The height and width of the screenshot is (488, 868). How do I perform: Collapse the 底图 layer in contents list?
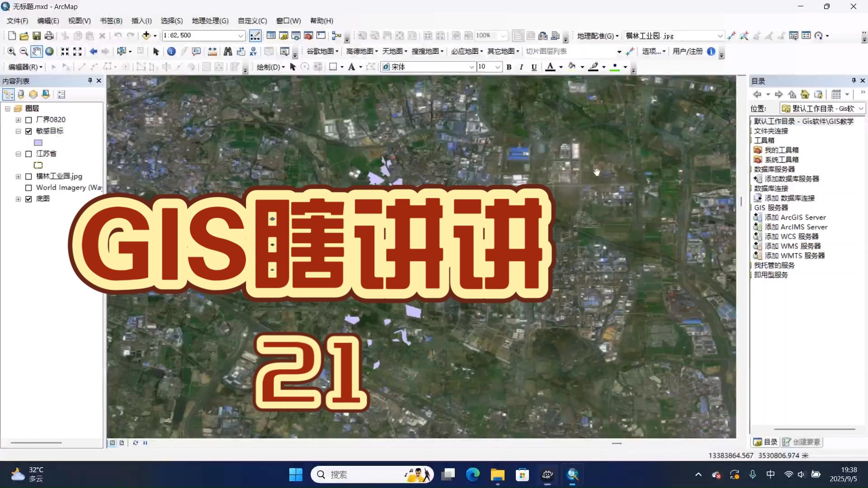pyautogui.click(x=18, y=199)
